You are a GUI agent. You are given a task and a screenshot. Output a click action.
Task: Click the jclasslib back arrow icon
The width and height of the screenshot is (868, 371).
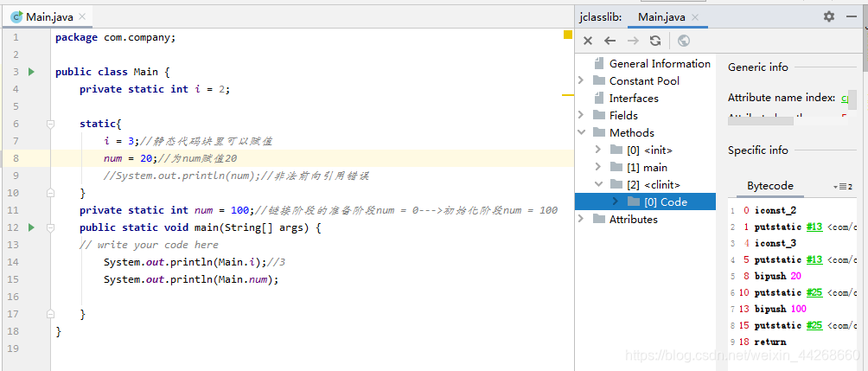pos(610,41)
